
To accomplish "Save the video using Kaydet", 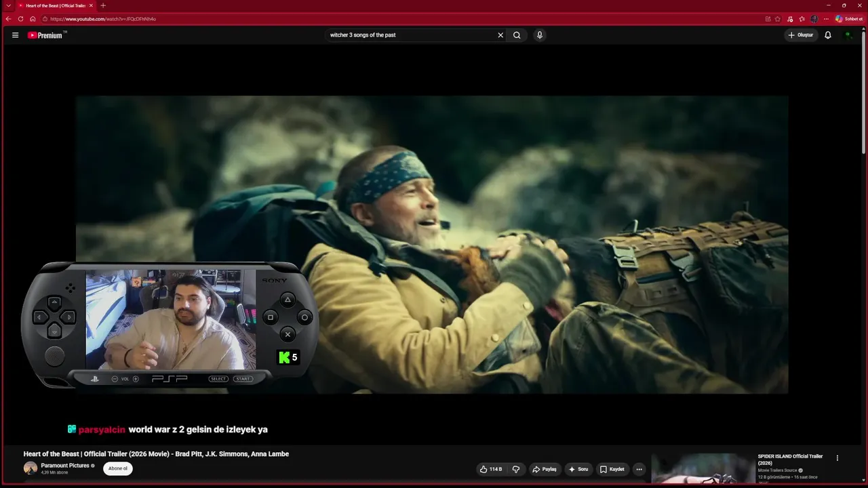I will pyautogui.click(x=612, y=469).
